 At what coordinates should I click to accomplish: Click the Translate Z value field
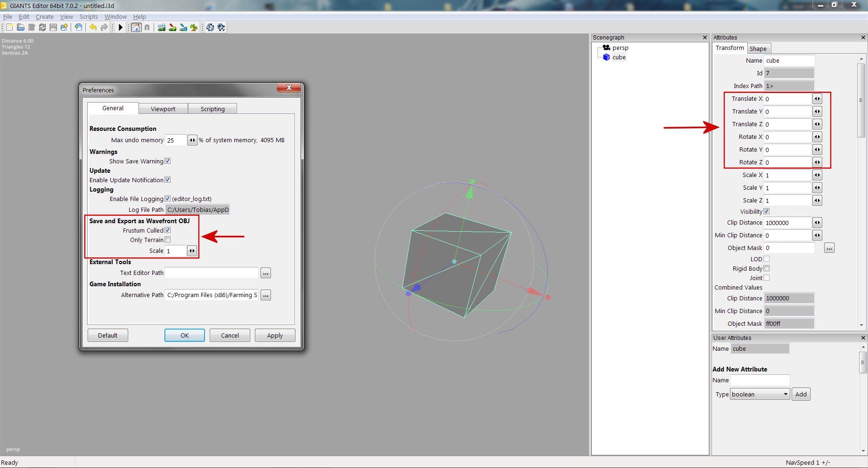[788, 124]
